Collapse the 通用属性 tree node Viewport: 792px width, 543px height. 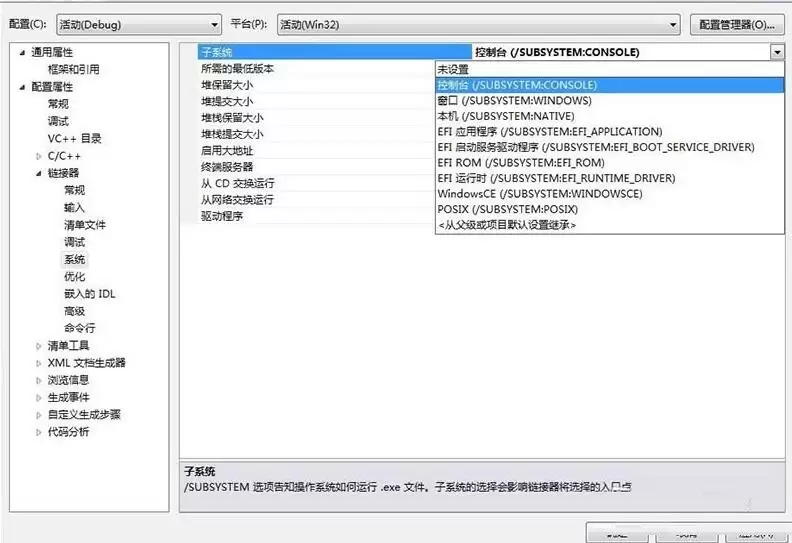tap(22, 52)
